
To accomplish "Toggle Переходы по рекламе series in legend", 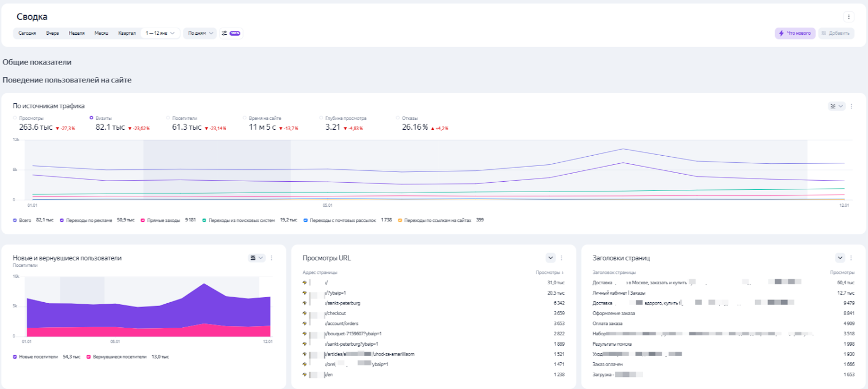I will point(62,220).
